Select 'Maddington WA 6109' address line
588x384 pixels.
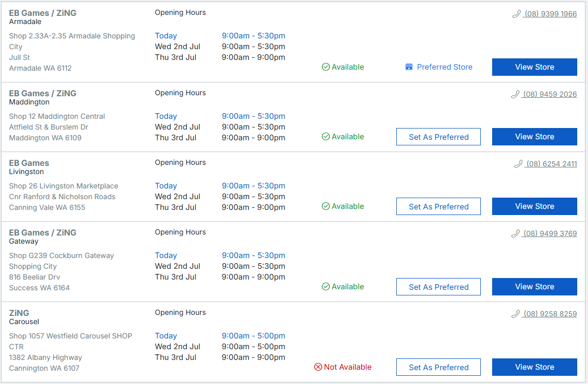45,138
